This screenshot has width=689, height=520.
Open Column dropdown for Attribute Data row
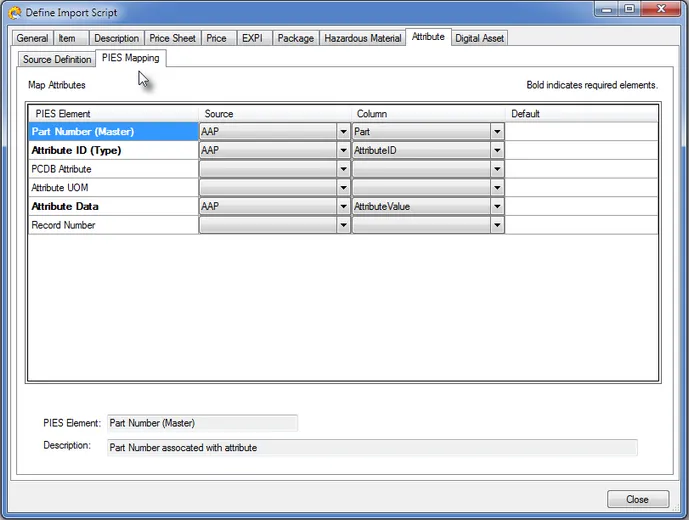(x=496, y=207)
